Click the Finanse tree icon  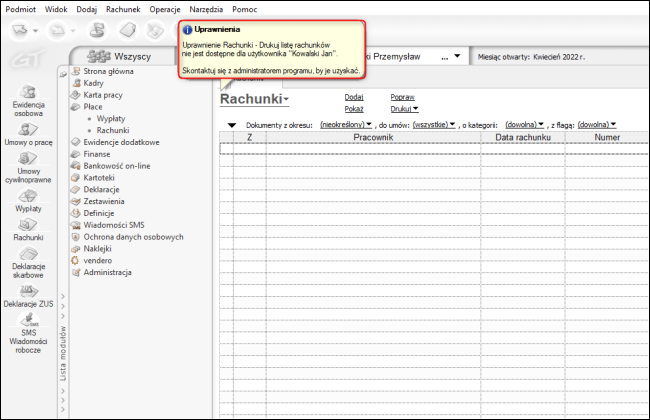(x=75, y=154)
